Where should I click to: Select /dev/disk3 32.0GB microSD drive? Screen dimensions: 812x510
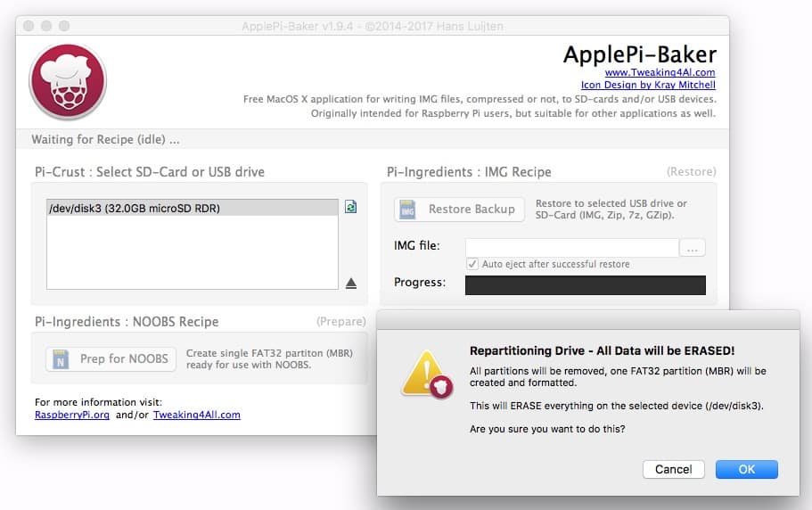135,209
